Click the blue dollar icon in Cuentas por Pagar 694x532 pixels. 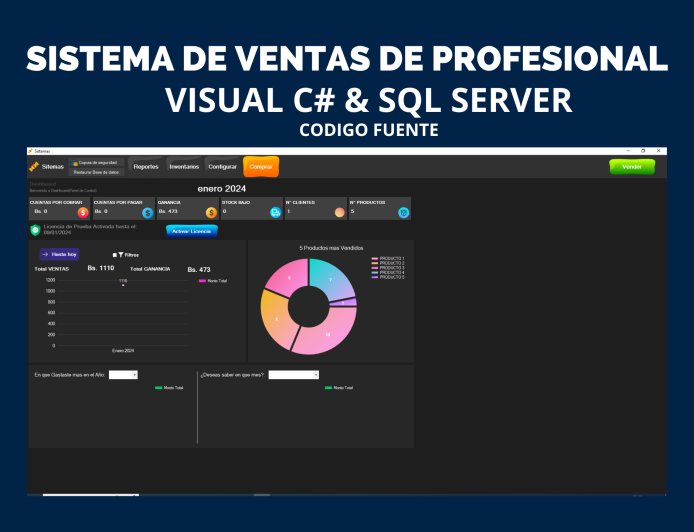coord(147,213)
